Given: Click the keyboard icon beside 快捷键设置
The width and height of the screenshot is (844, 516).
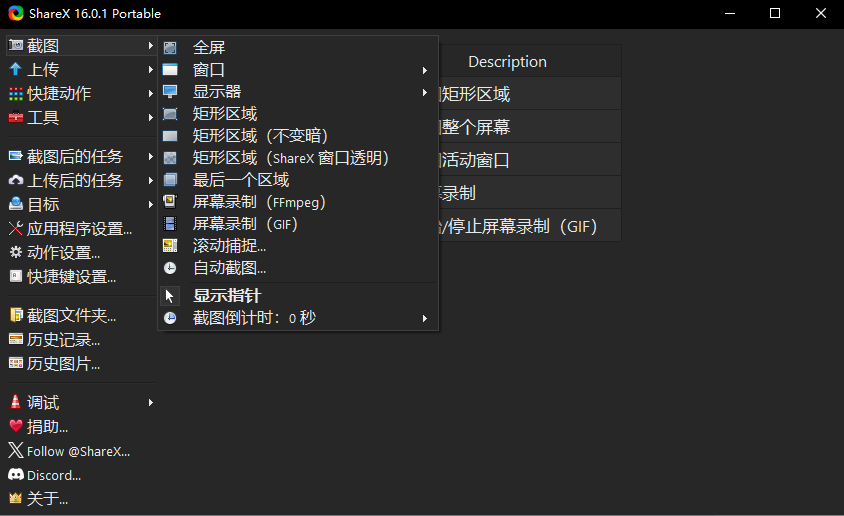Looking at the screenshot, I should tap(16, 277).
